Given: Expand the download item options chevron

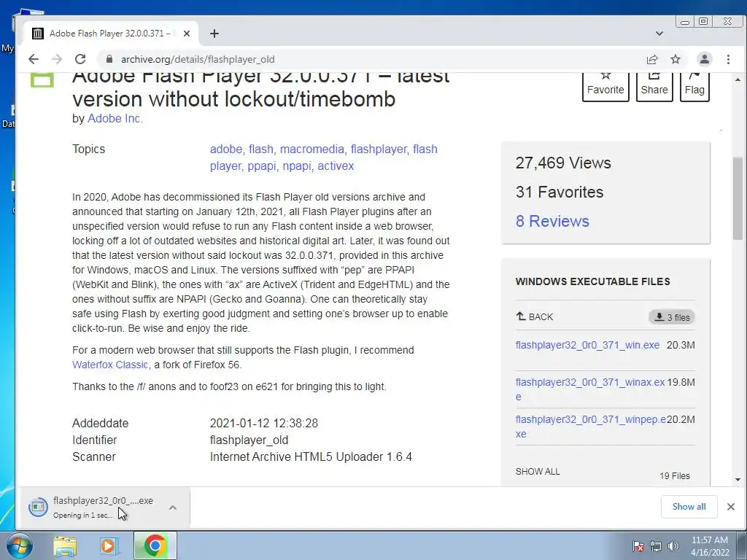Looking at the screenshot, I should pos(173,507).
